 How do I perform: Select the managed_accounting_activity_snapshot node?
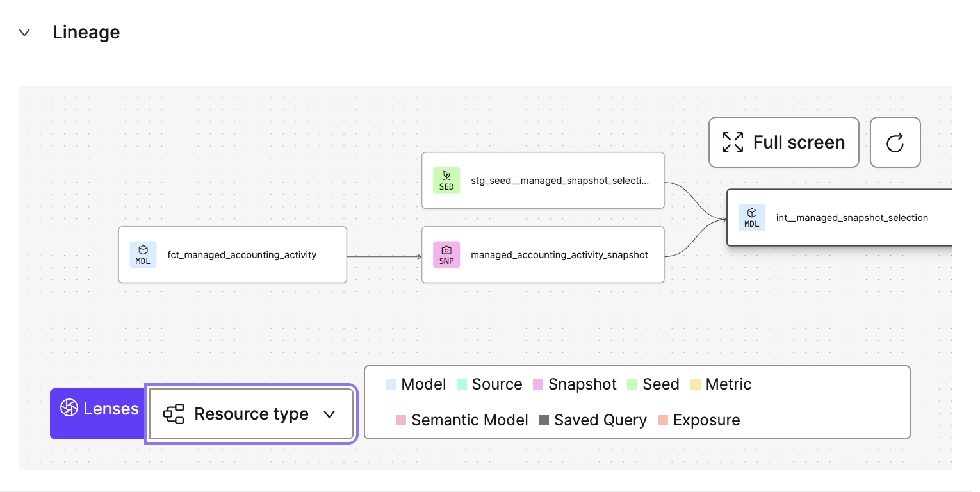(x=559, y=254)
